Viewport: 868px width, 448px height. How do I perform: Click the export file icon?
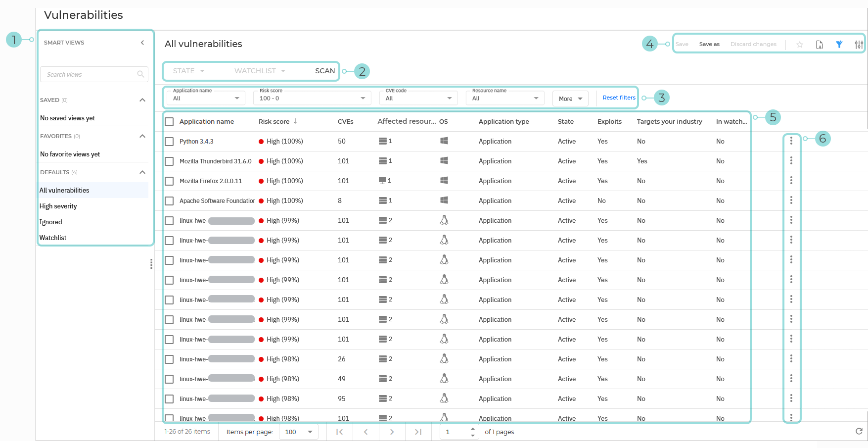[x=819, y=45]
